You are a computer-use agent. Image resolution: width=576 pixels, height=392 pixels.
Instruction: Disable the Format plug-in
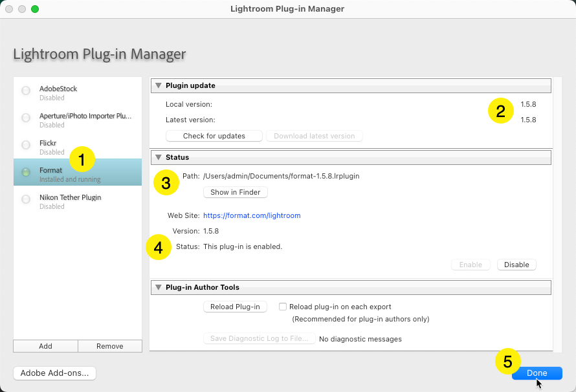(x=516, y=265)
